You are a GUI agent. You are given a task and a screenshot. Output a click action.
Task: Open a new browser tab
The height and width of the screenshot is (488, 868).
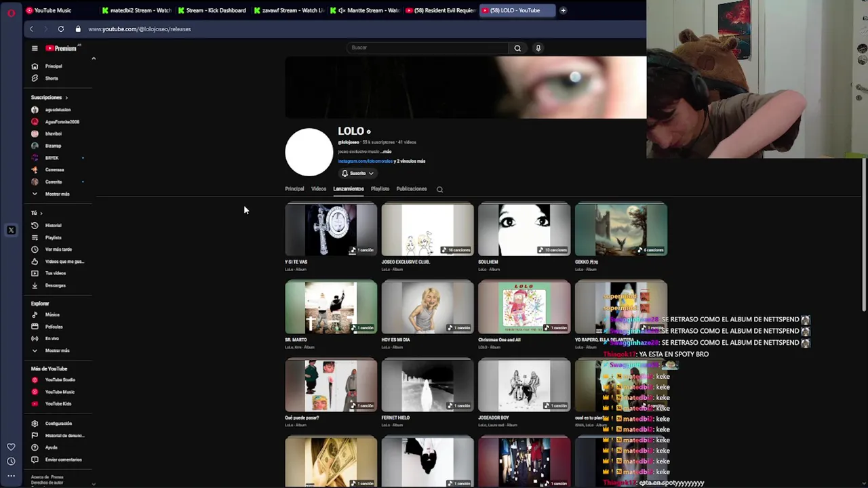(x=563, y=10)
